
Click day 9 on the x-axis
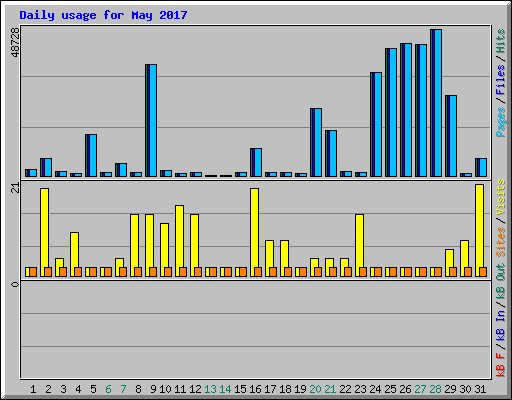pyautogui.click(x=153, y=389)
